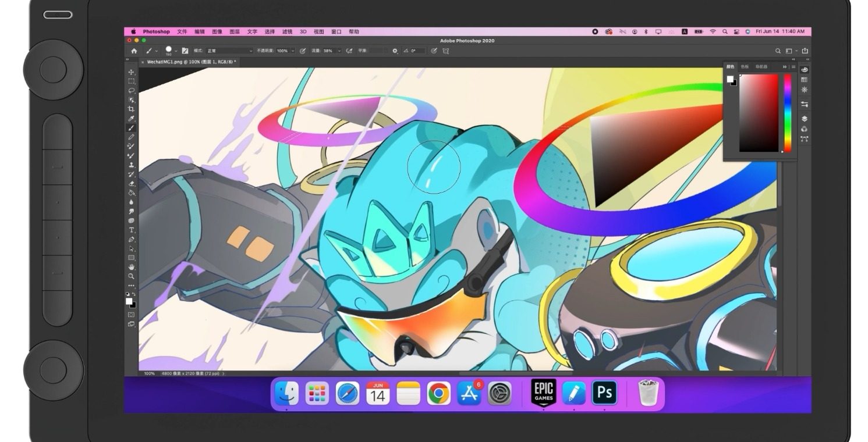
Task: Pick the Crop tool
Action: click(131, 109)
